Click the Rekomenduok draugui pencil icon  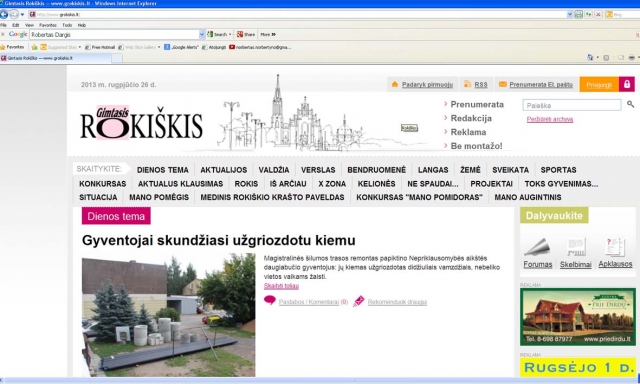359,301
